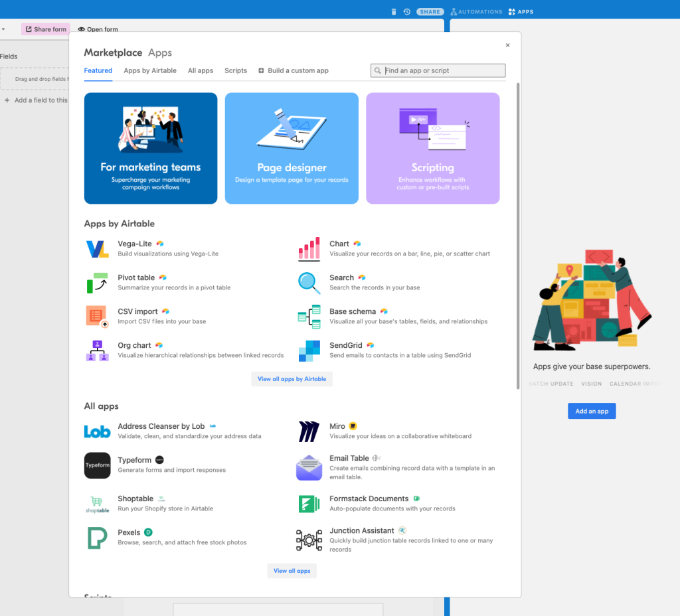The image size is (680, 616).
Task: Select the Org chart app title
Action: 134,345
